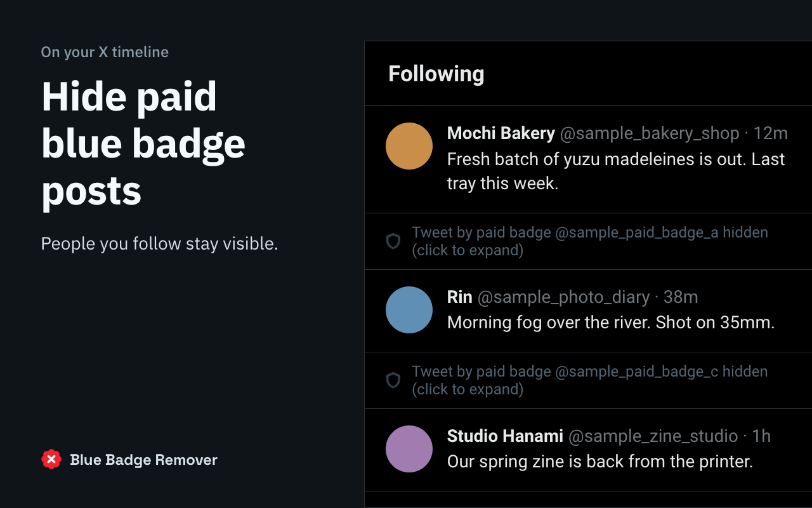Open Mochi Bakery's orange avatar

pos(409,146)
